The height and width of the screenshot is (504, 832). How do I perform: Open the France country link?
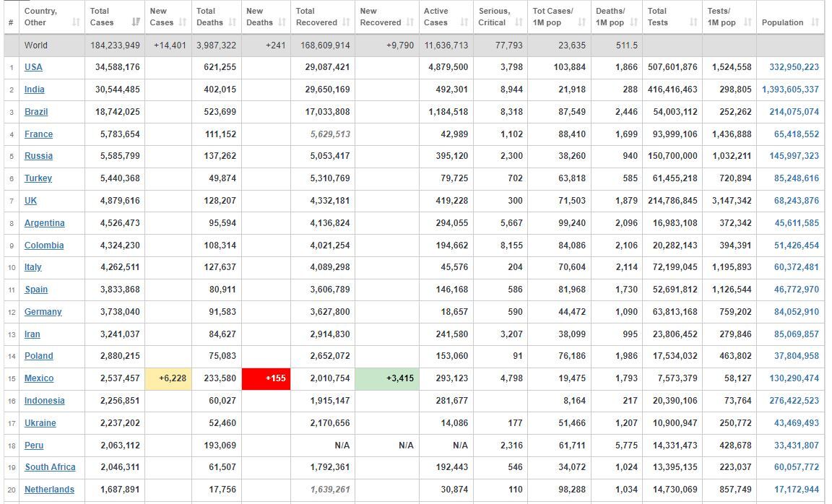(39, 134)
